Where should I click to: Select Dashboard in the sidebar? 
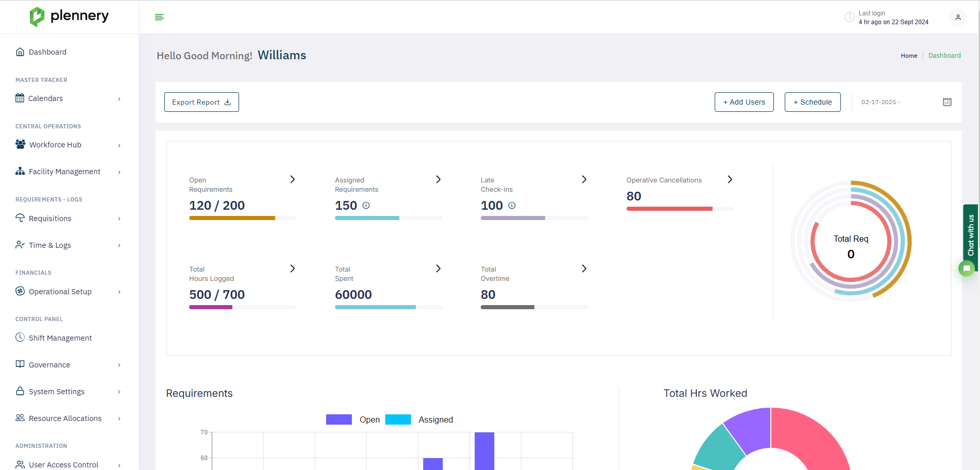point(47,52)
